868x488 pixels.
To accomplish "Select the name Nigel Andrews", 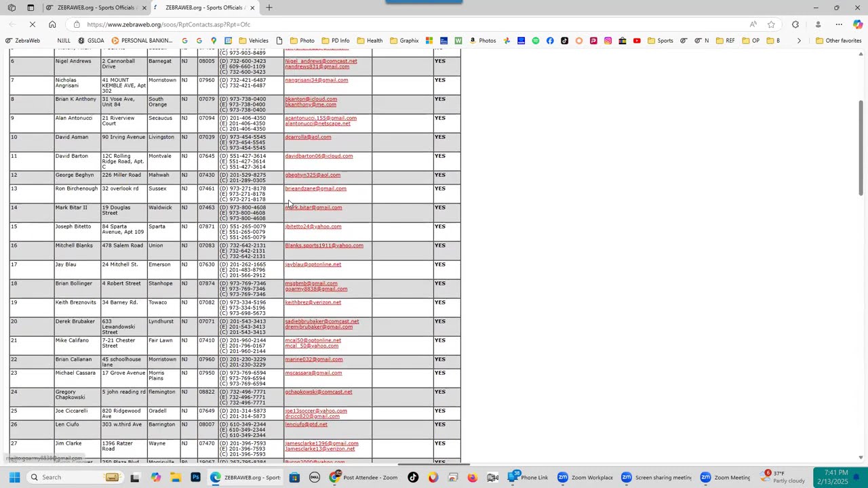I will pos(73,61).
